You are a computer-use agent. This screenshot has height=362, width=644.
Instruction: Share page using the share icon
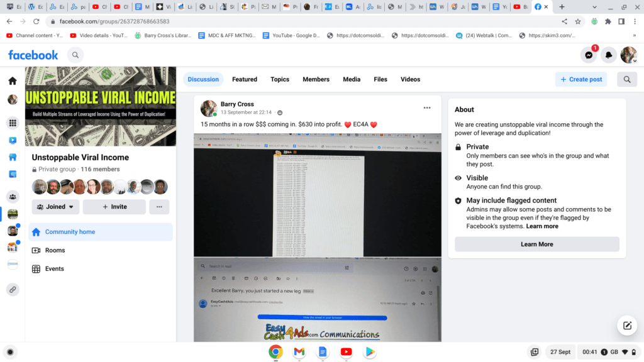point(564,21)
